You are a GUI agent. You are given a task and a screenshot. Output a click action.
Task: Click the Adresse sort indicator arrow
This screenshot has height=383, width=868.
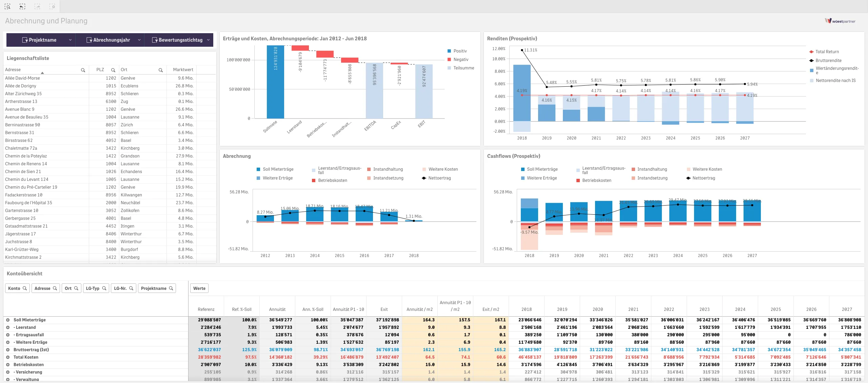tap(42, 73)
